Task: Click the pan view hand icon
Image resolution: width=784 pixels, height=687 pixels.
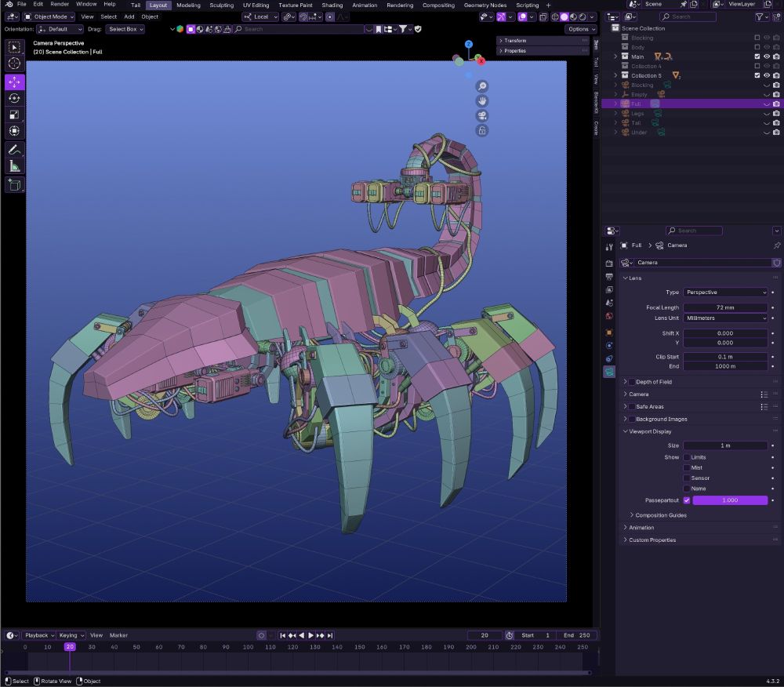Action: click(x=482, y=100)
